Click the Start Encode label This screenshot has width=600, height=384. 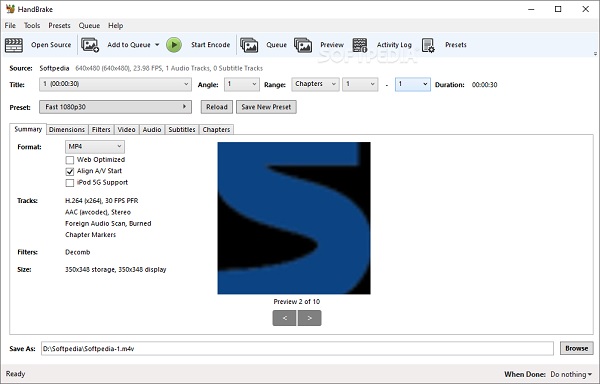[x=210, y=45]
